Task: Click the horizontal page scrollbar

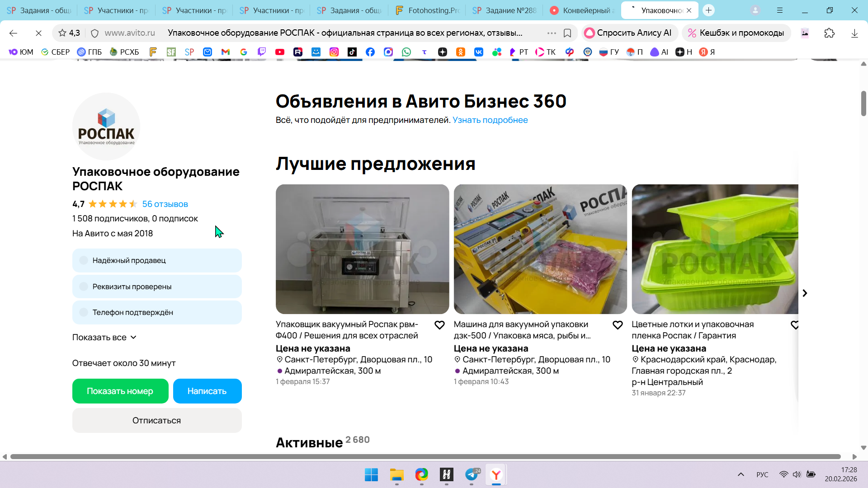Action: click(x=425, y=456)
